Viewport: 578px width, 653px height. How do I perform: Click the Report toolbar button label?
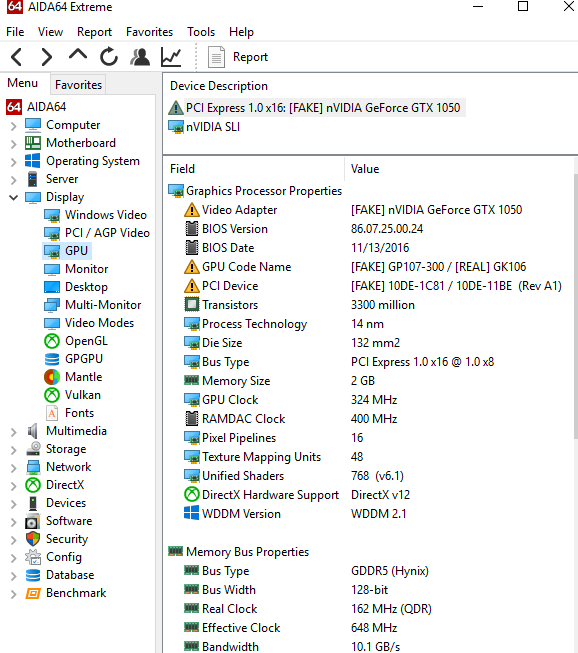(x=250, y=57)
